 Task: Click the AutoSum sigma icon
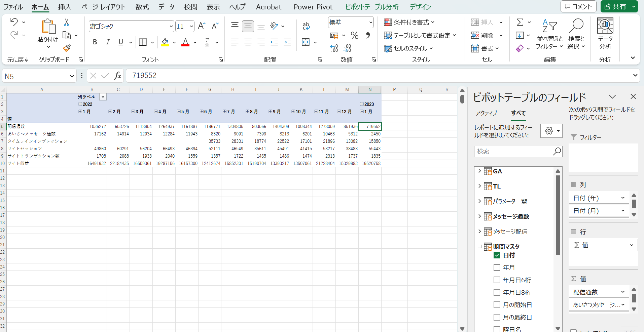520,23
